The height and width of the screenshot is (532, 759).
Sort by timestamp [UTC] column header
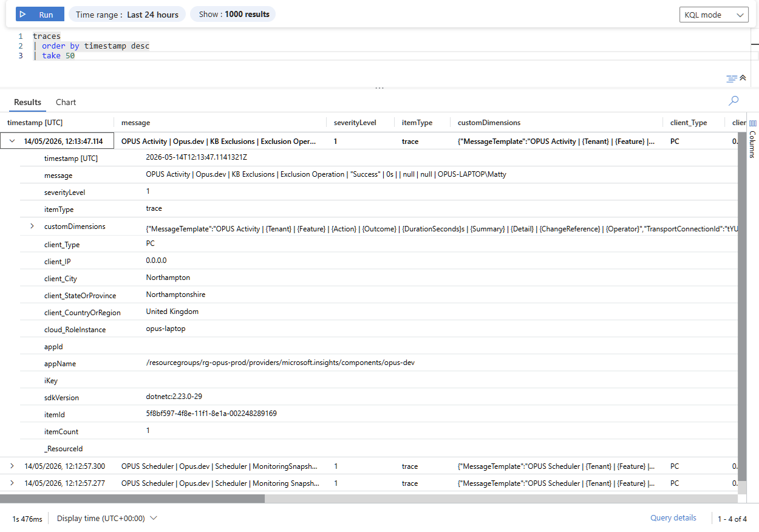(x=35, y=122)
